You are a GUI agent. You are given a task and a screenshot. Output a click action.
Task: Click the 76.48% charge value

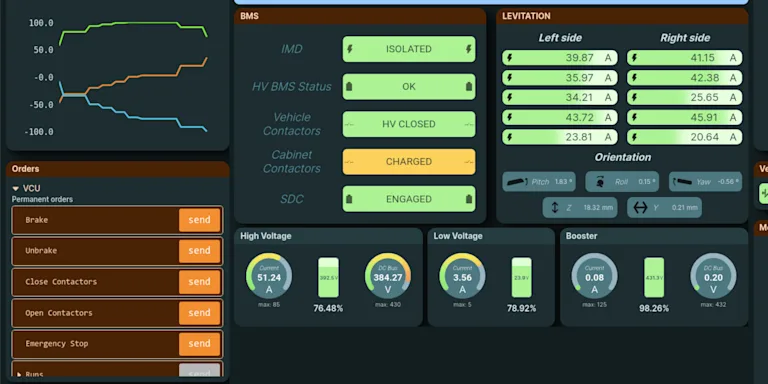click(x=328, y=309)
